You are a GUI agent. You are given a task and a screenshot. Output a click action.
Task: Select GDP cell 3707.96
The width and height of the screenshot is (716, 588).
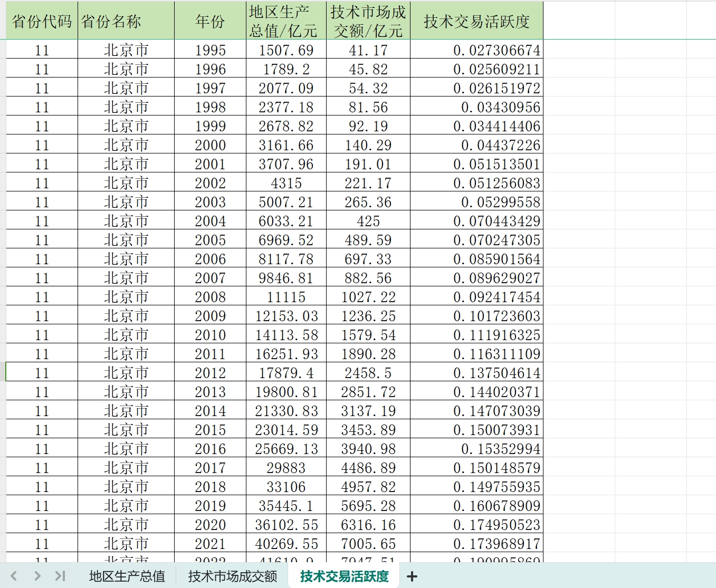(286, 164)
